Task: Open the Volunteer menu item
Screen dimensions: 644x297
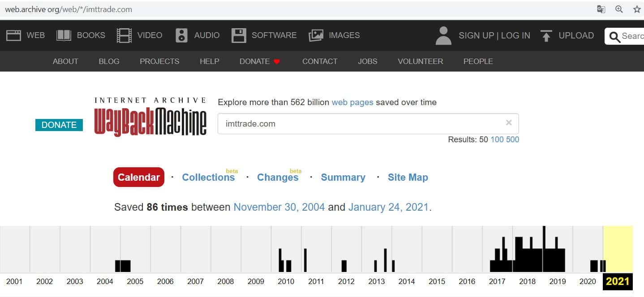Action: click(421, 61)
